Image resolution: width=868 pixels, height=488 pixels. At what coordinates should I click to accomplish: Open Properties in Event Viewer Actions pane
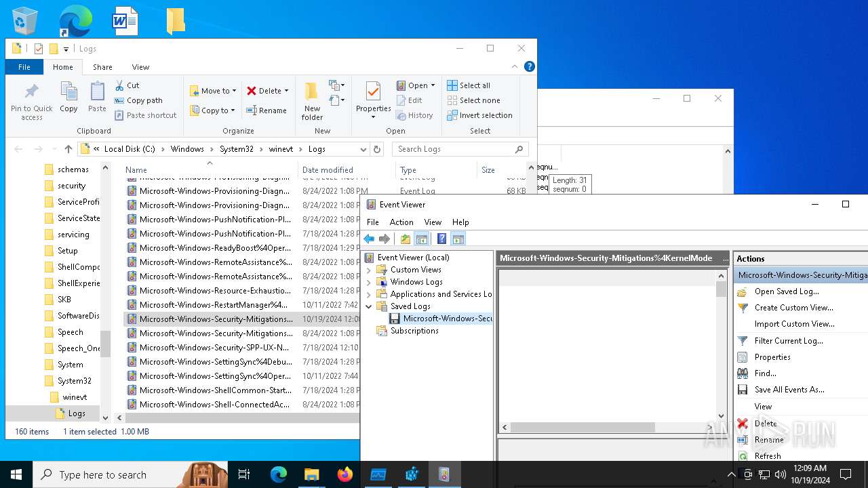click(x=772, y=357)
